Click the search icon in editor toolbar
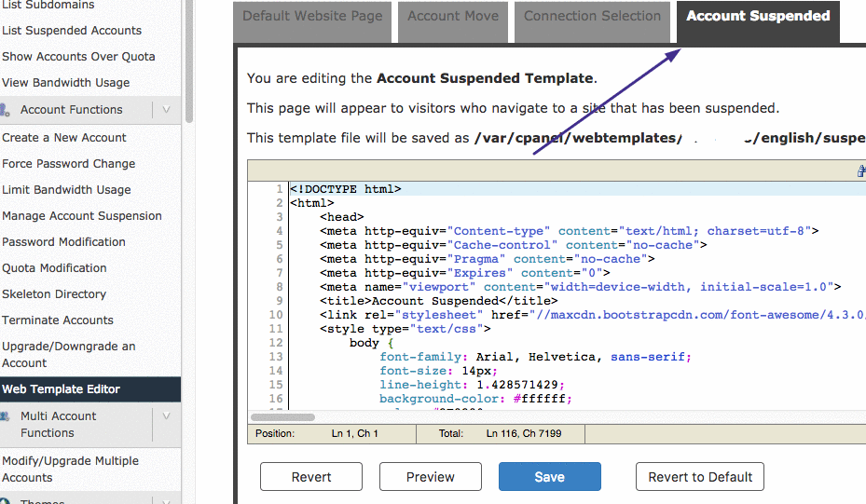 coord(860,171)
